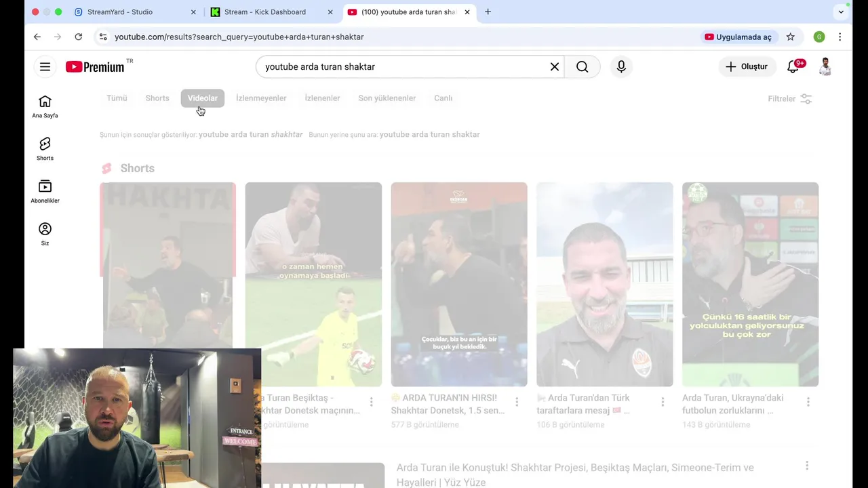Open Chrome profile G icon

(x=819, y=37)
